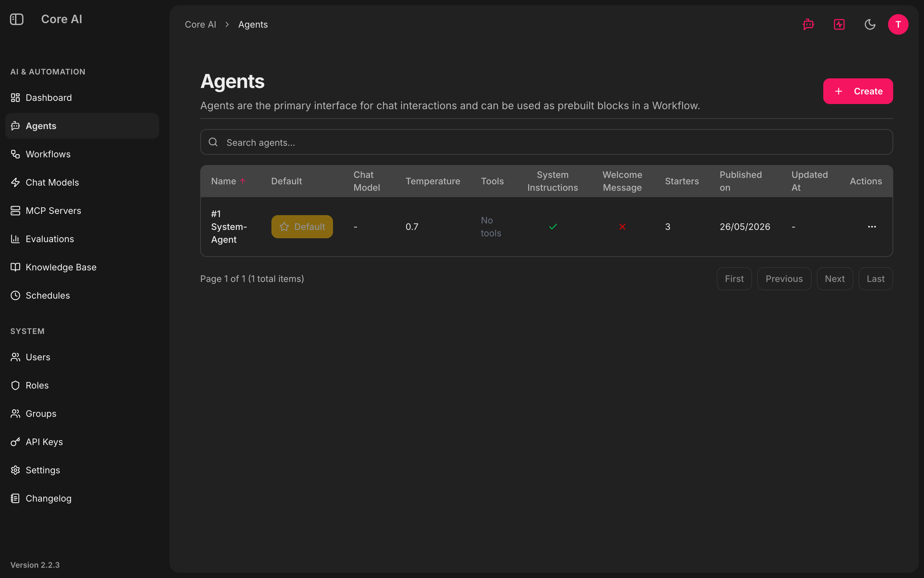This screenshot has width=924, height=578.
Task: Open Groups page
Action: [x=82, y=414]
